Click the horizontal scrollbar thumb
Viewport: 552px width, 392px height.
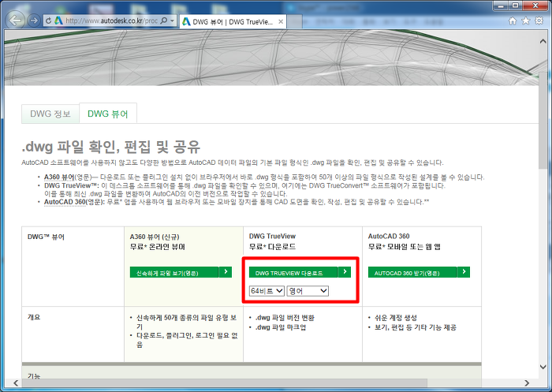coord(225,383)
